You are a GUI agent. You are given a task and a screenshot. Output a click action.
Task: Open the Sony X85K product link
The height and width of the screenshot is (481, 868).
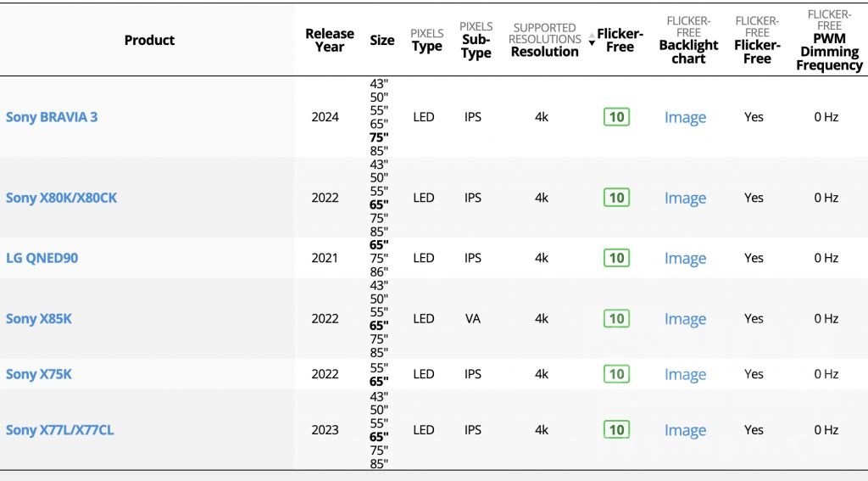coord(39,319)
